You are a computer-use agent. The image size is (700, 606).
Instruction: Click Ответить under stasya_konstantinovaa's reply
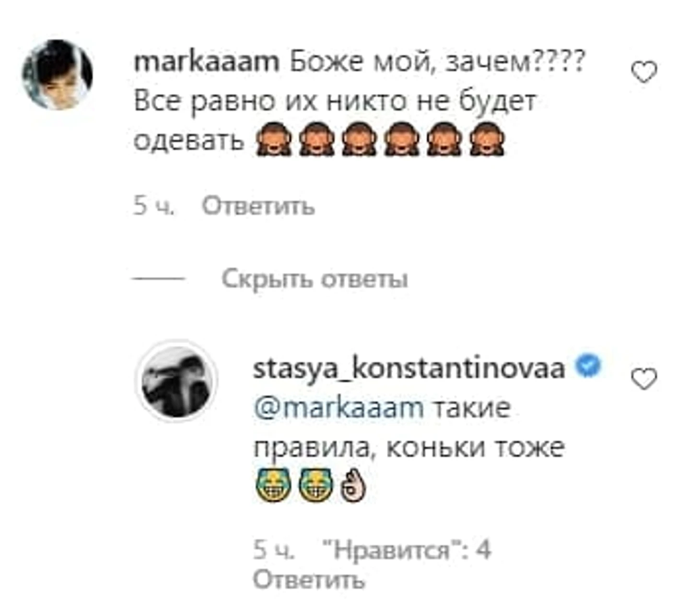point(309,580)
